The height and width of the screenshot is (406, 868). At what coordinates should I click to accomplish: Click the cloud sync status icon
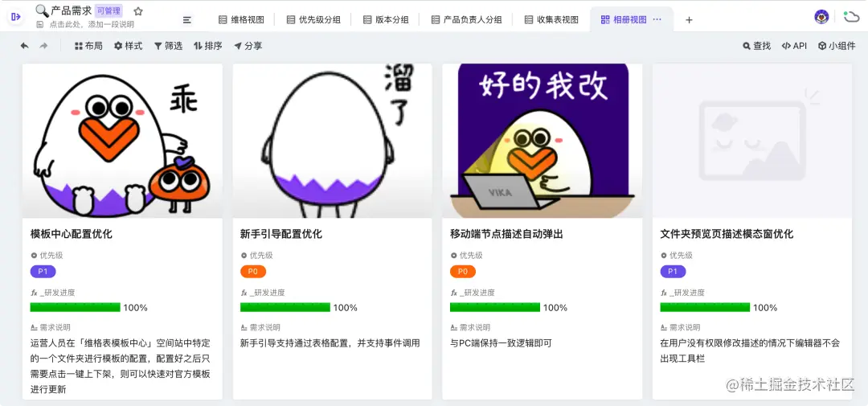coord(851,17)
